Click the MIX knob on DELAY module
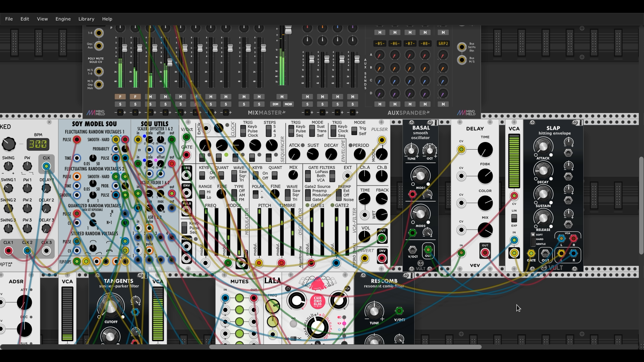The height and width of the screenshot is (362, 644). [x=485, y=230]
